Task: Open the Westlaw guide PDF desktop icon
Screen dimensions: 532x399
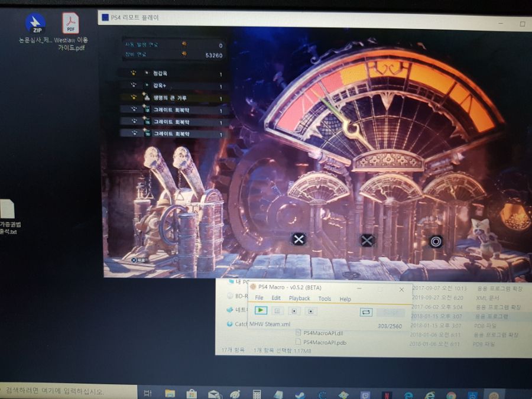Action: tap(71, 31)
